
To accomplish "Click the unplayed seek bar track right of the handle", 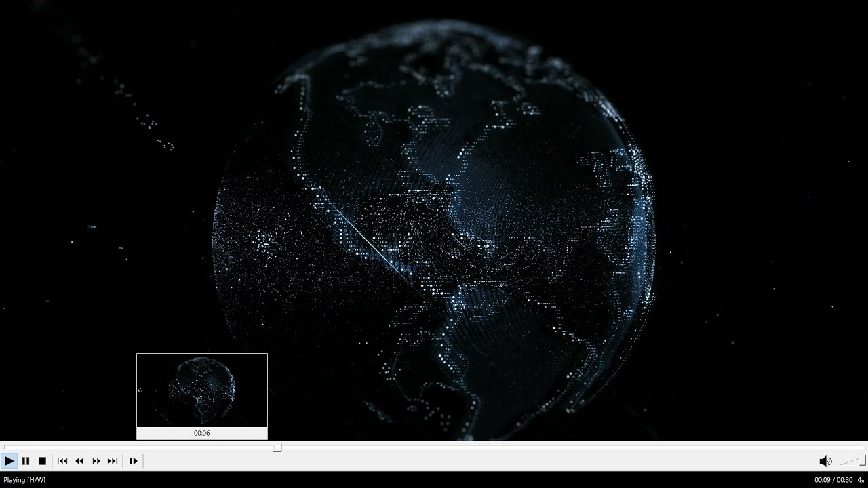I will pos(542,447).
